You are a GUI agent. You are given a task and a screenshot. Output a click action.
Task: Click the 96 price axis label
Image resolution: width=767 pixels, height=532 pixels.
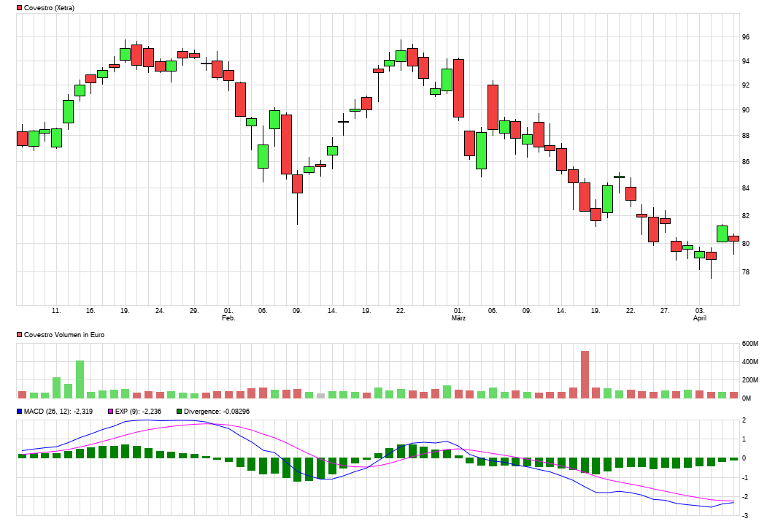click(x=746, y=36)
